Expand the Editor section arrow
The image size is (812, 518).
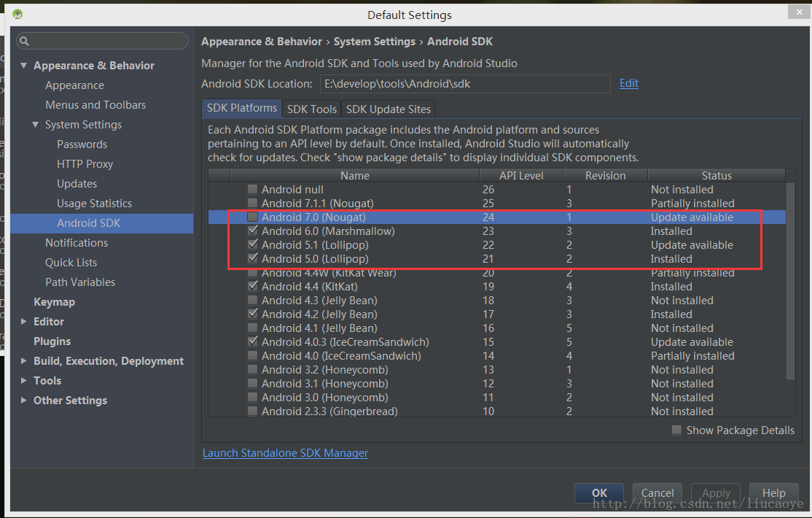24,322
